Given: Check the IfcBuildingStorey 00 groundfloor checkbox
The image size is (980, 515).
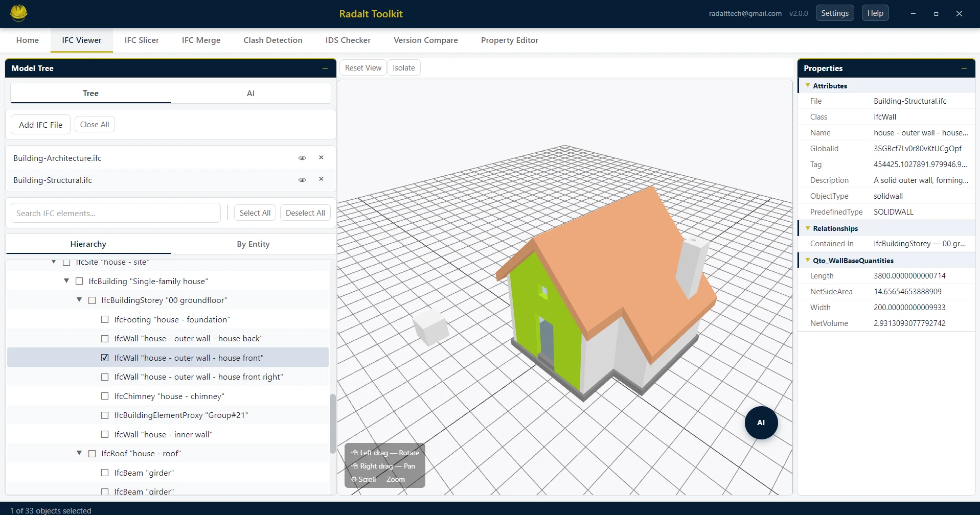Looking at the screenshot, I should point(92,300).
